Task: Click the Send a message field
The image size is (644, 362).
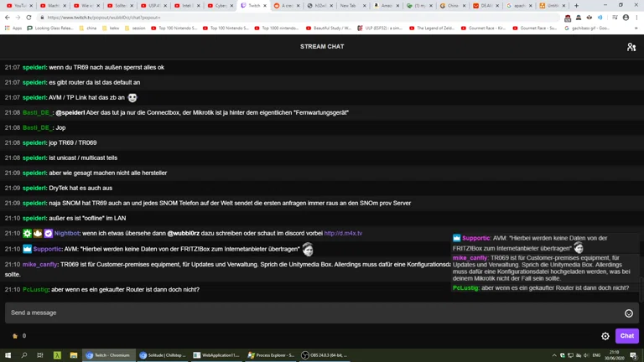Action: point(310,313)
